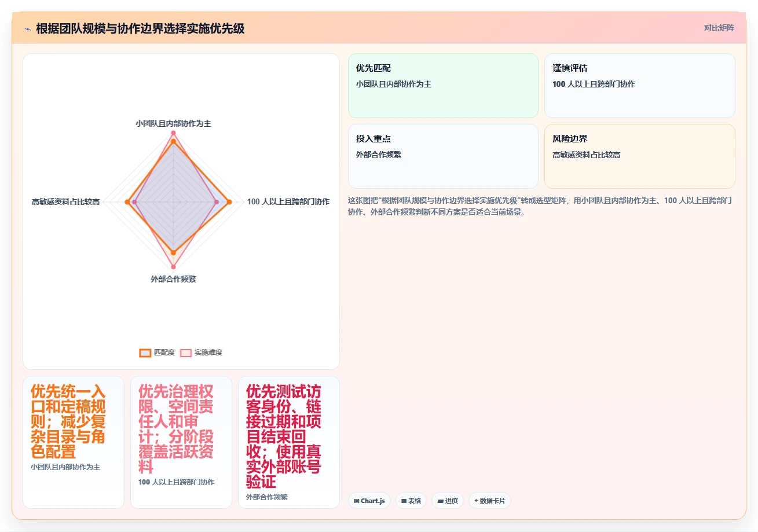The height and width of the screenshot is (532, 758).
Task: Click the header icon beside the title
Action: [27, 29]
